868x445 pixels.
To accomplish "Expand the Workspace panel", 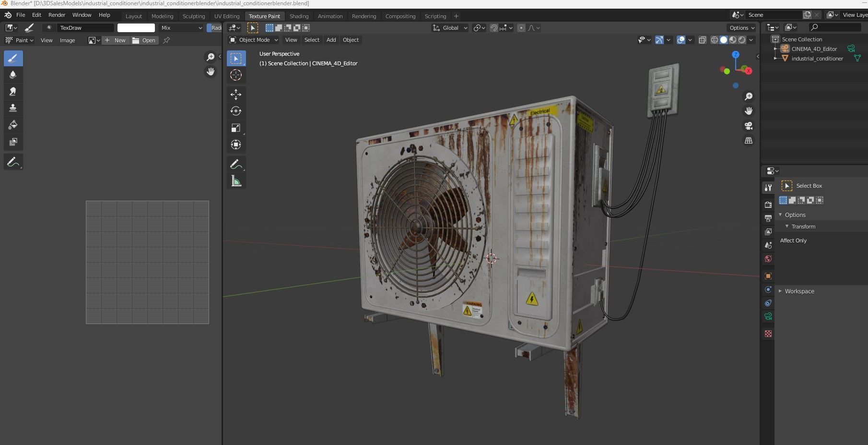I will (x=780, y=291).
